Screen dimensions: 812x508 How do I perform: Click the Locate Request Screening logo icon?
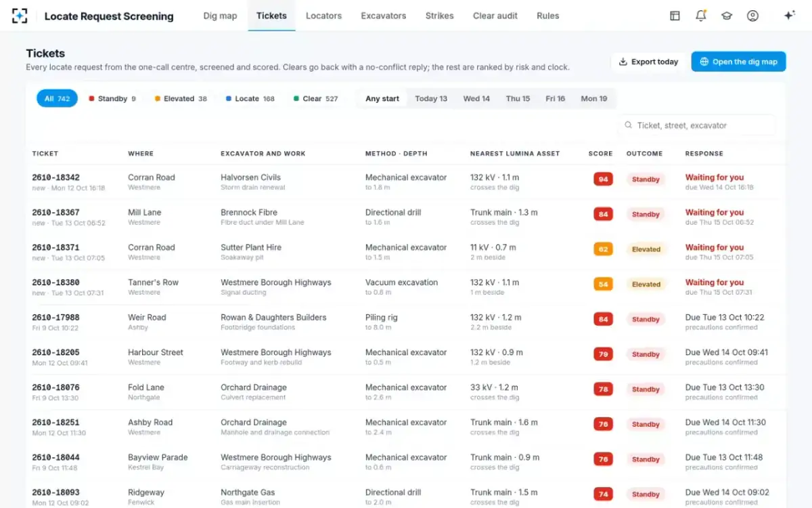click(20, 16)
